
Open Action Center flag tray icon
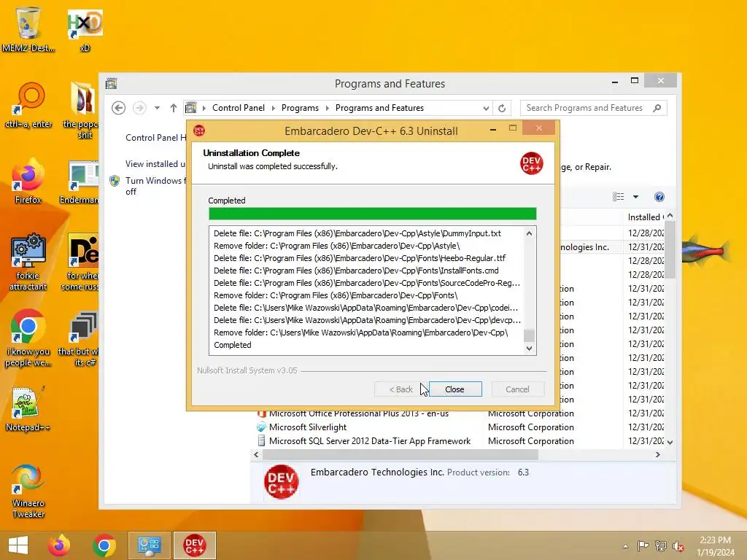click(x=643, y=546)
